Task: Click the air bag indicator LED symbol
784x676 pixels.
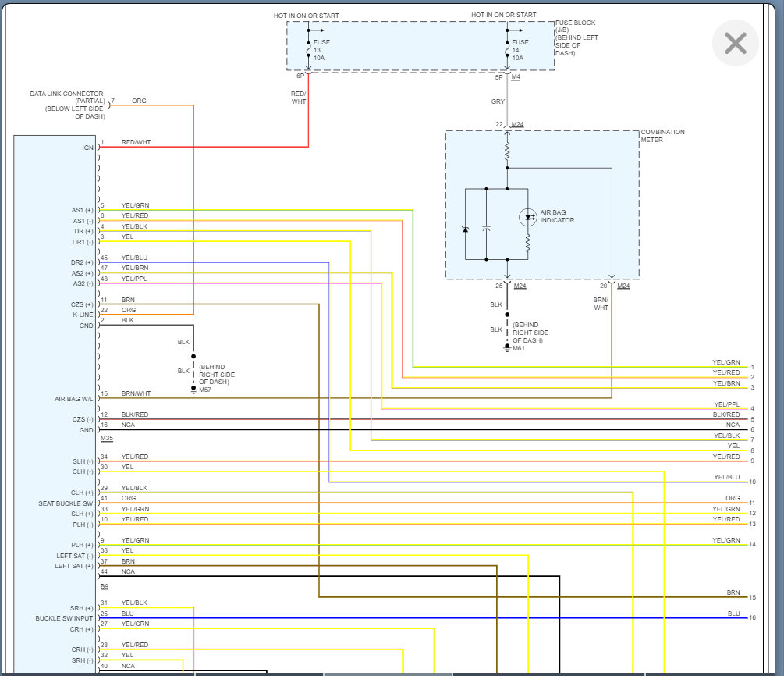Action: pos(527,217)
